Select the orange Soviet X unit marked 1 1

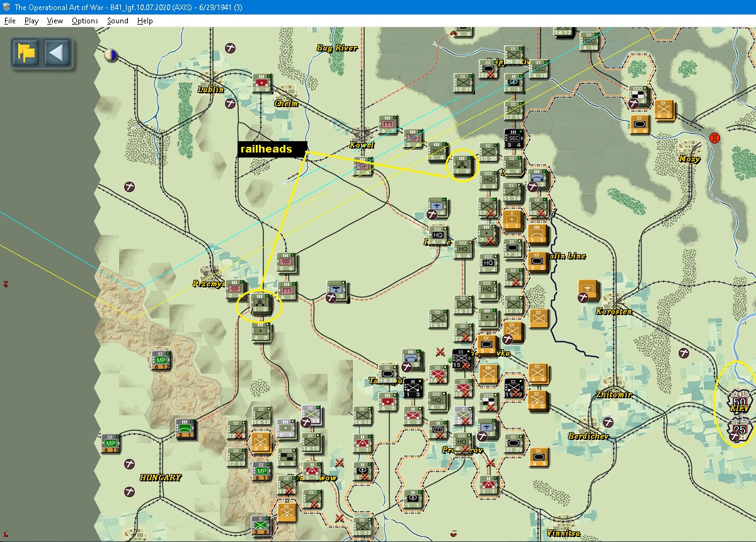click(x=513, y=221)
